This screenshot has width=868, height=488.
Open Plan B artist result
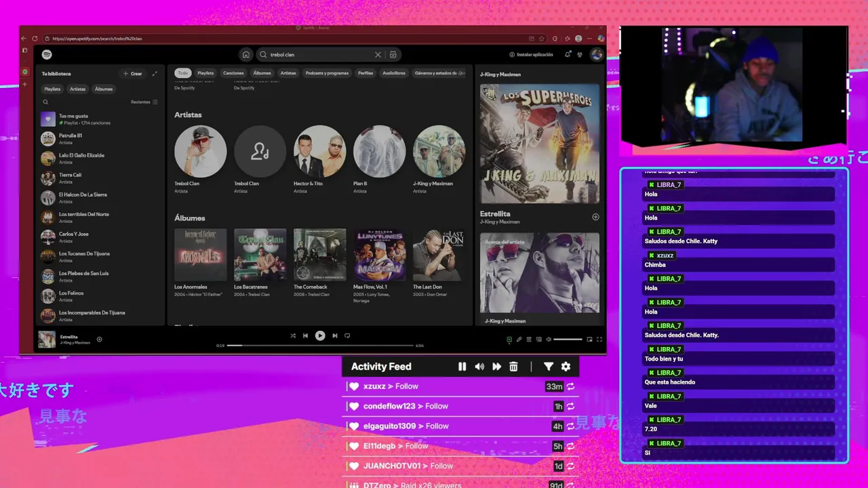click(x=379, y=161)
